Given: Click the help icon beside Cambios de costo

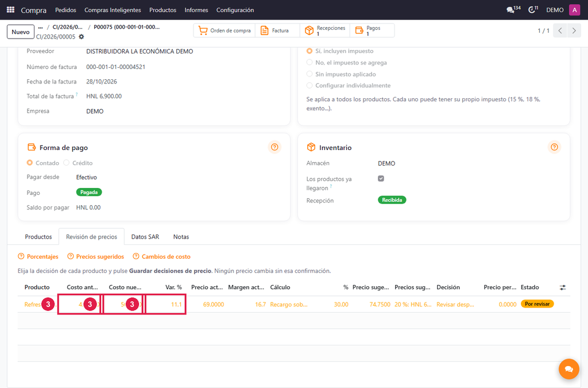Looking at the screenshot, I should point(136,256).
